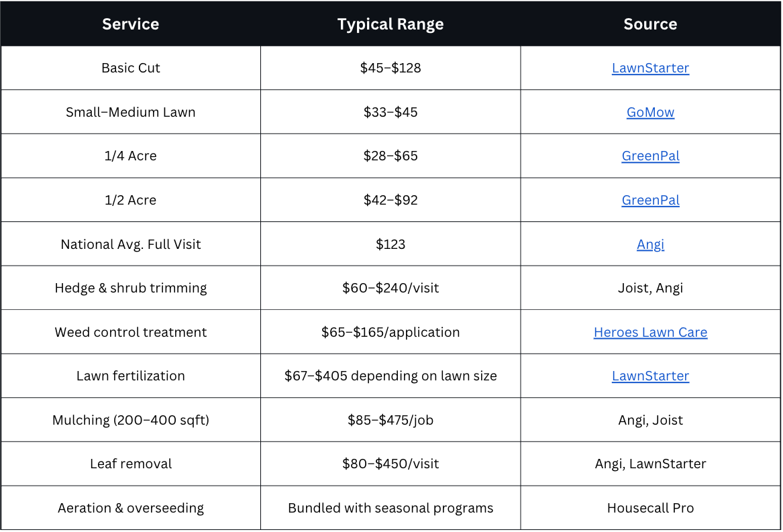Viewport: 783px width, 532px height.
Task: Click the Angi, LawnStarter source cell
Action: [x=650, y=464]
